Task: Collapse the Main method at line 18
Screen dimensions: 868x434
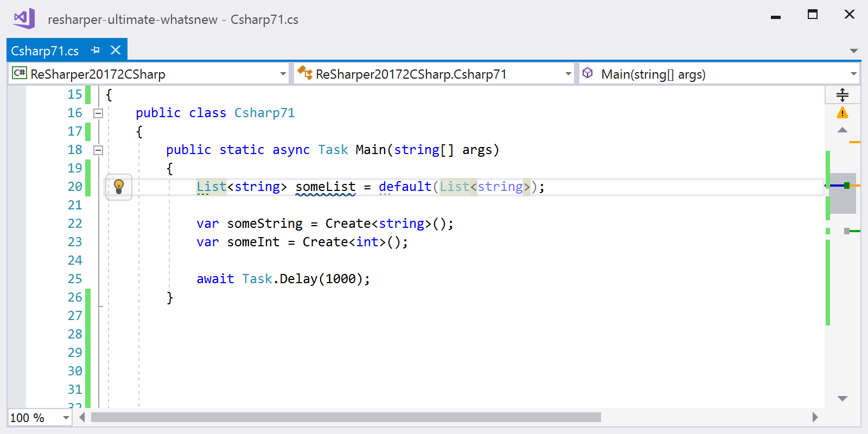Action: pos(98,150)
